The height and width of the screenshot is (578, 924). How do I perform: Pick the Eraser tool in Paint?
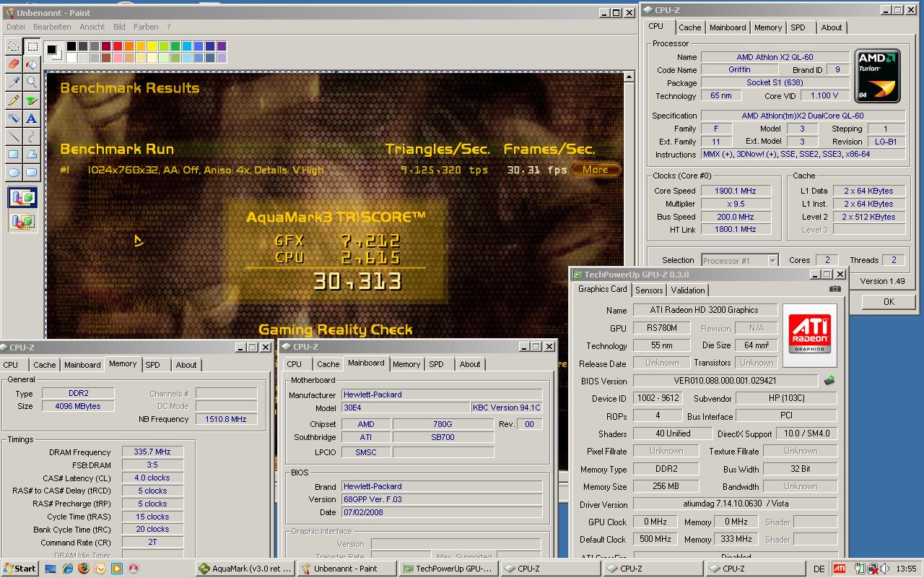pyautogui.click(x=14, y=64)
